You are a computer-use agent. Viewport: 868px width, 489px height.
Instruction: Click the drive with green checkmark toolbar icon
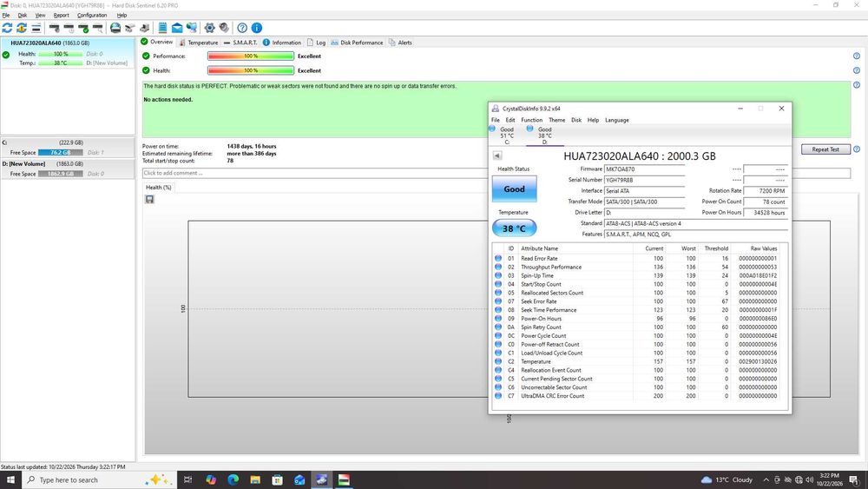coord(83,28)
